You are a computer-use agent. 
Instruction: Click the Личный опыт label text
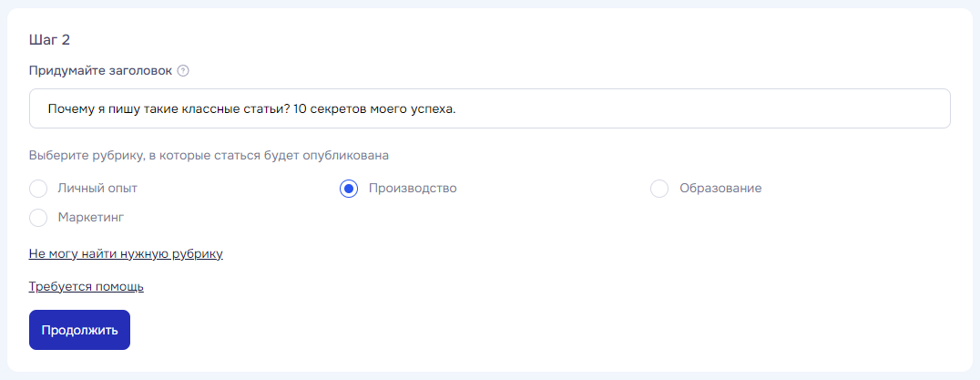click(97, 189)
